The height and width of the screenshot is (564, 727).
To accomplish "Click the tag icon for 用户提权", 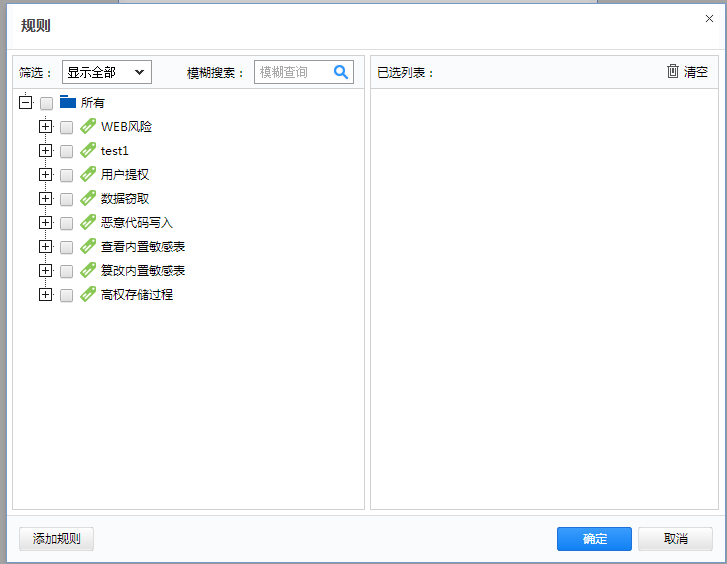I will tap(88, 174).
